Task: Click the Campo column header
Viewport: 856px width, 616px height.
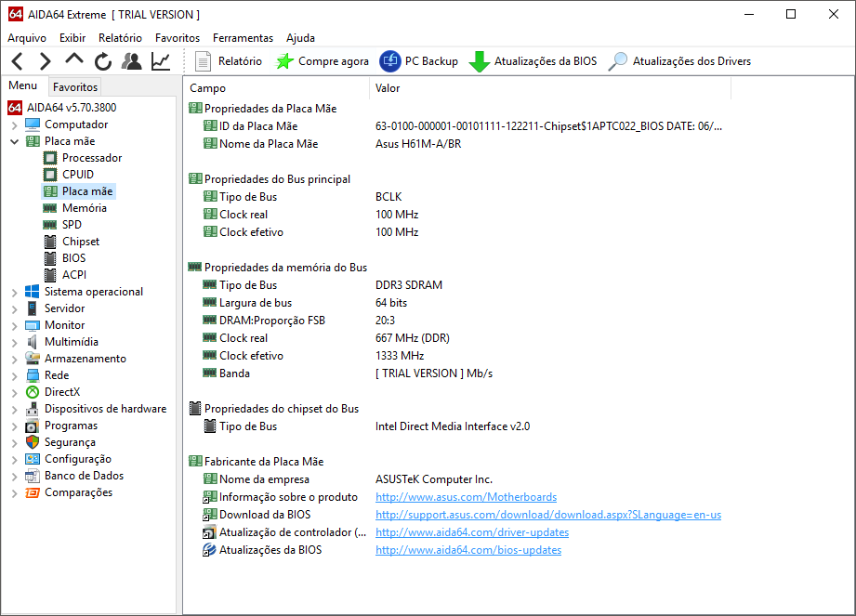Action: coord(277,88)
